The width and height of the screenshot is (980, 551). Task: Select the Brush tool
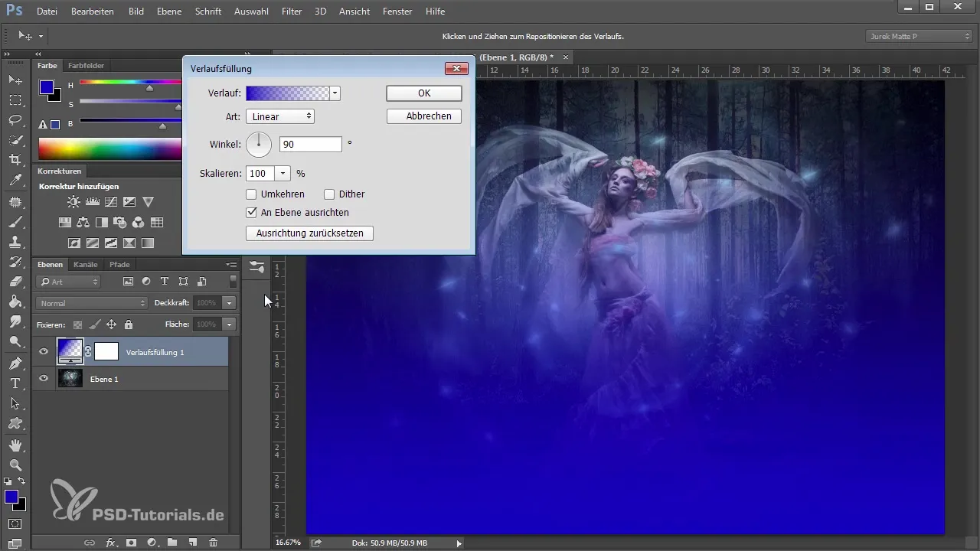click(15, 222)
